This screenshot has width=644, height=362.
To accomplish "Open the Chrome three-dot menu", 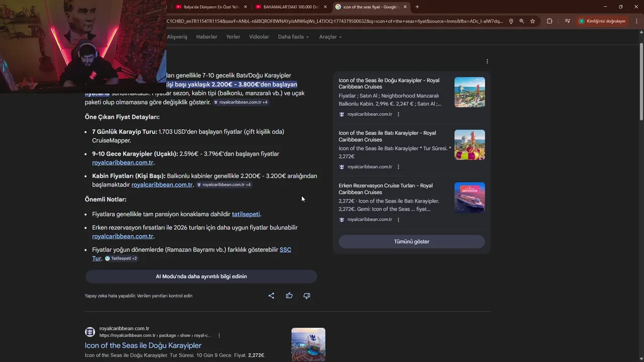I will (x=636, y=21).
